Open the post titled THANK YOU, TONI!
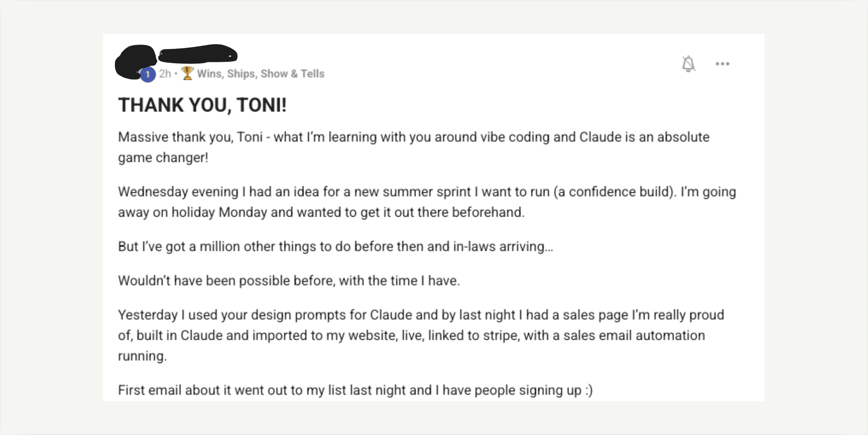The image size is (868, 435). pyautogui.click(x=202, y=105)
